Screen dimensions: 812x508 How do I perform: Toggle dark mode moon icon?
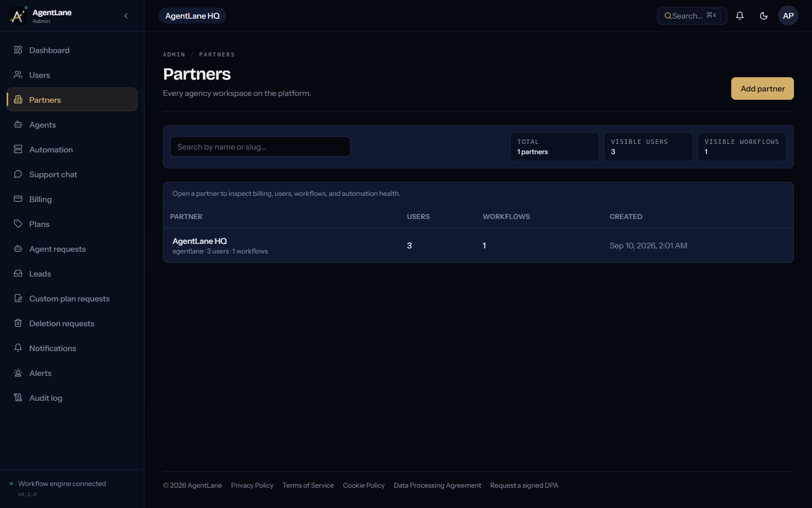pos(764,16)
